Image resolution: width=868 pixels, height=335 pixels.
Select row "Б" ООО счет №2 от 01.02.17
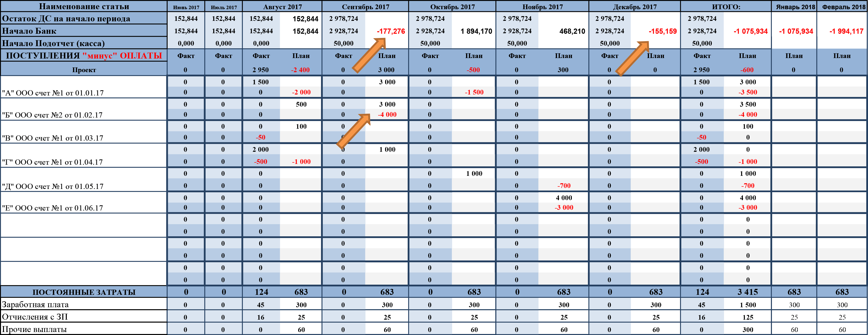click(x=84, y=109)
